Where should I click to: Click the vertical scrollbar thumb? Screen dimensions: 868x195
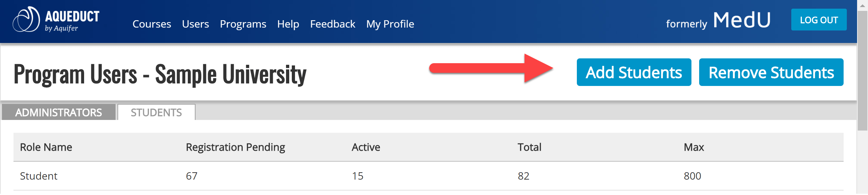(x=862, y=71)
